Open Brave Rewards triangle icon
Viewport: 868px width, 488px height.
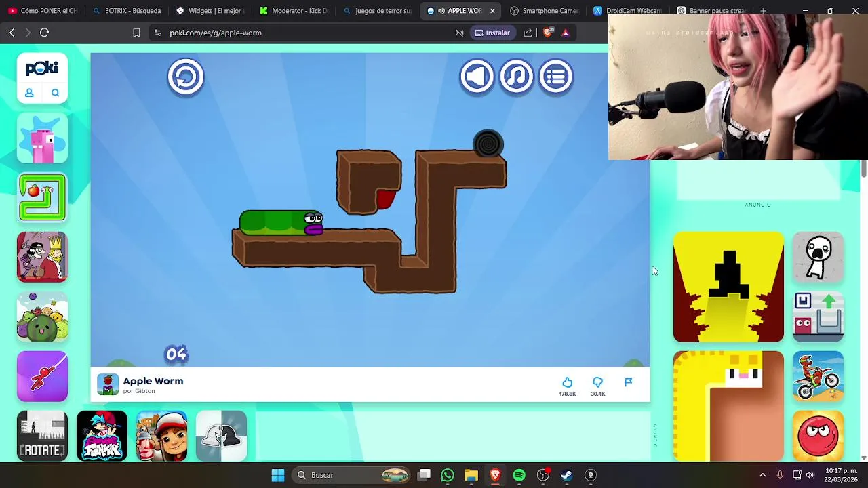click(566, 33)
